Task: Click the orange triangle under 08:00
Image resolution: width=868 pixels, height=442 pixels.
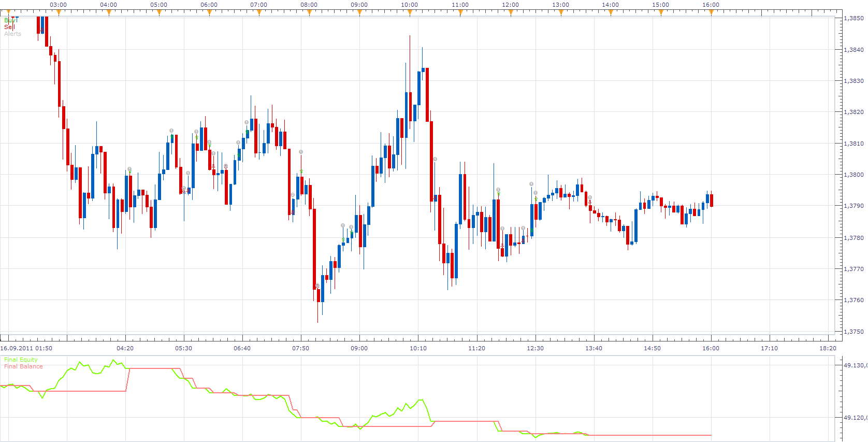Action: tap(309, 12)
